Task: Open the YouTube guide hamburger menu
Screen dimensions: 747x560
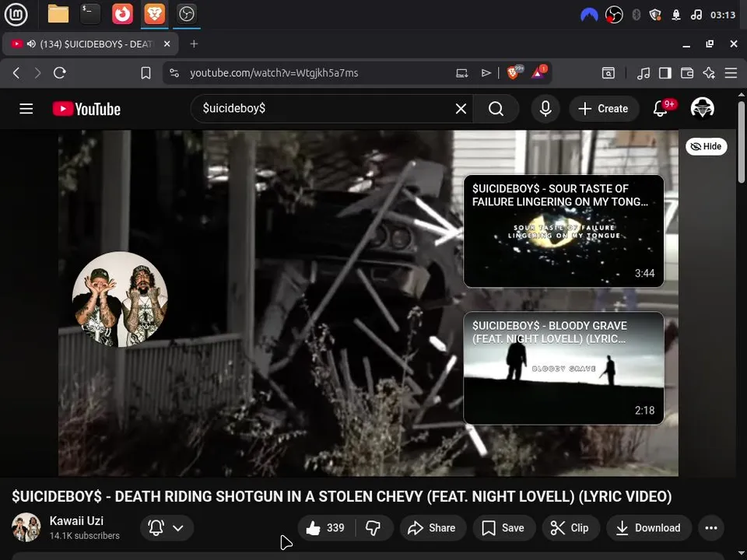Action: [26, 109]
